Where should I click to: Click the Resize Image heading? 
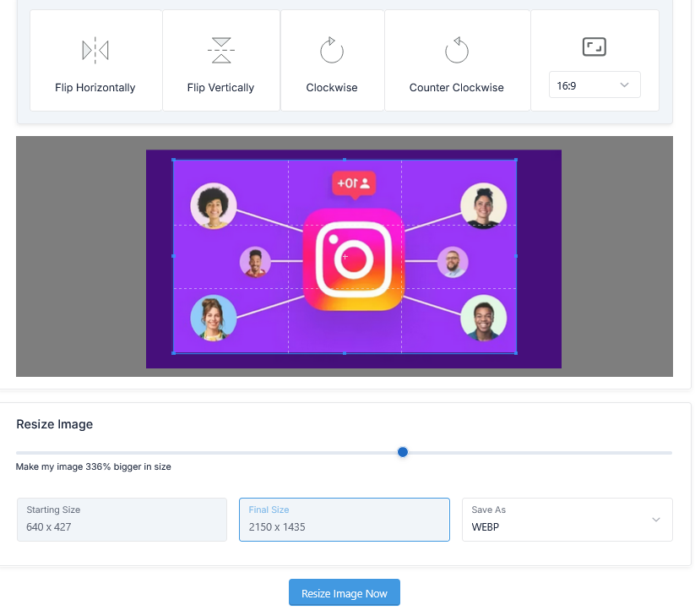click(x=55, y=424)
